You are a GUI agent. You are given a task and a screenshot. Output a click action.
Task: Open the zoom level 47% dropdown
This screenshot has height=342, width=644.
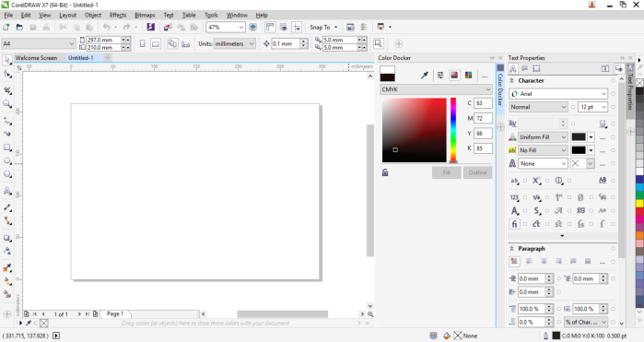point(241,27)
